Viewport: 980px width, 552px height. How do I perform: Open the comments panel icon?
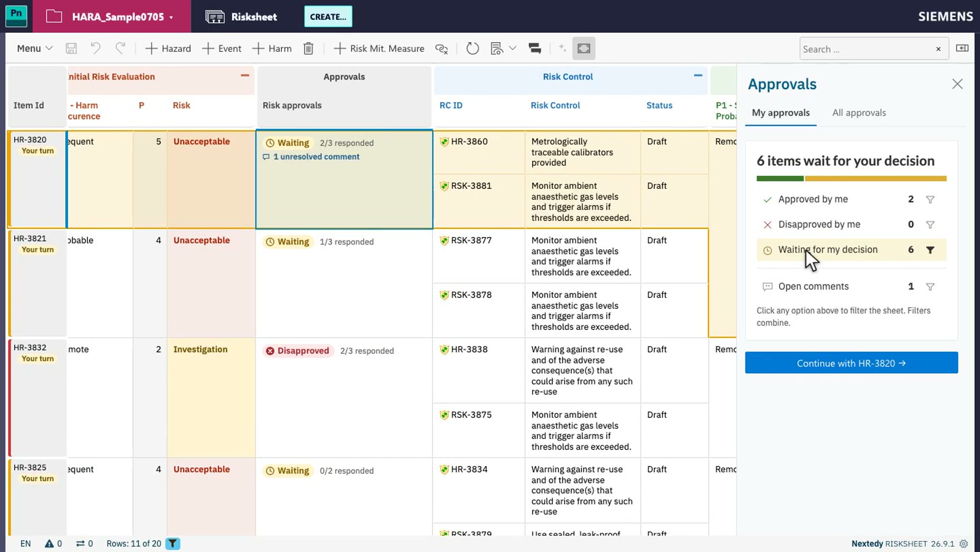pos(535,49)
